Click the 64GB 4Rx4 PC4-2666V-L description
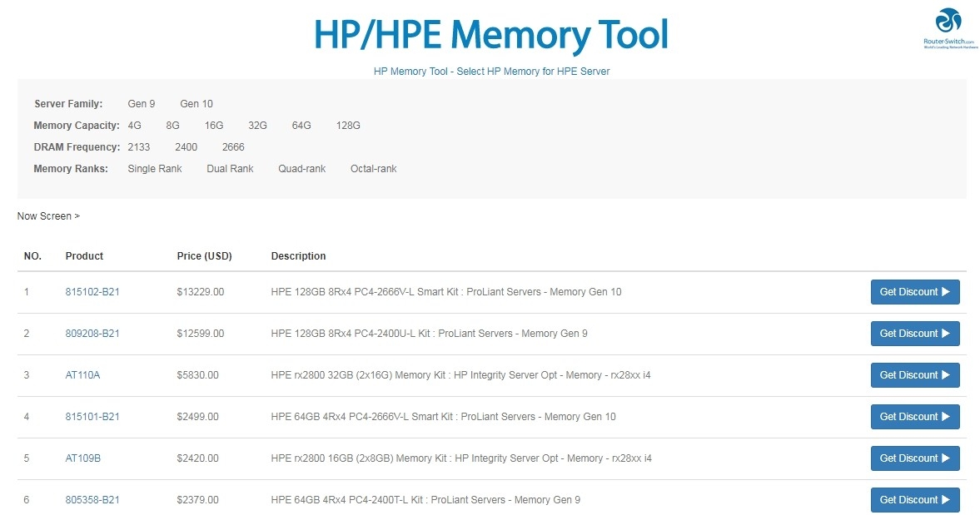The height and width of the screenshot is (515, 980). tap(443, 417)
